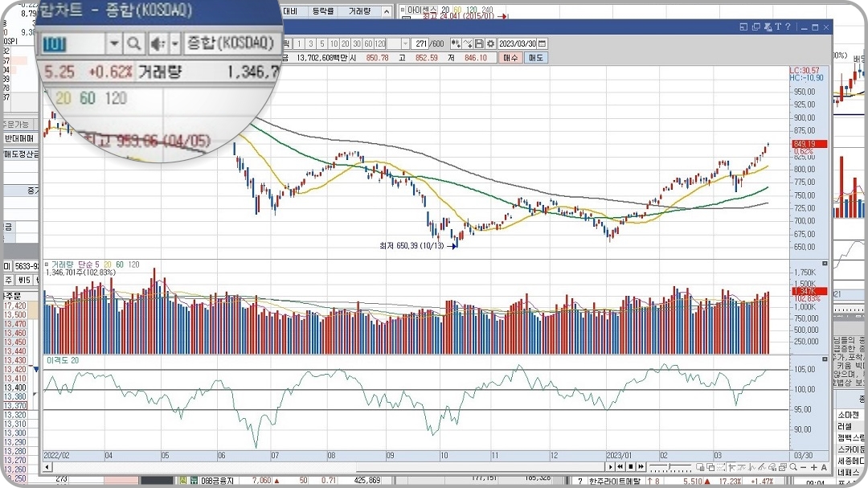The image size is (868, 488).
Task: Select the 10 period button
Action: coord(334,43)
